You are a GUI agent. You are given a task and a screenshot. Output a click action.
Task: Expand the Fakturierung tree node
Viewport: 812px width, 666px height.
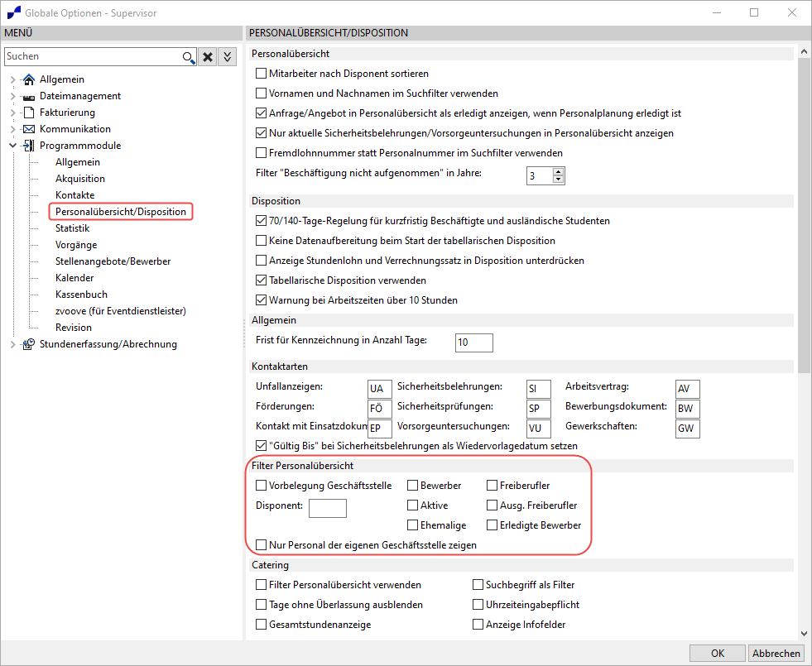tap(13, 113)
